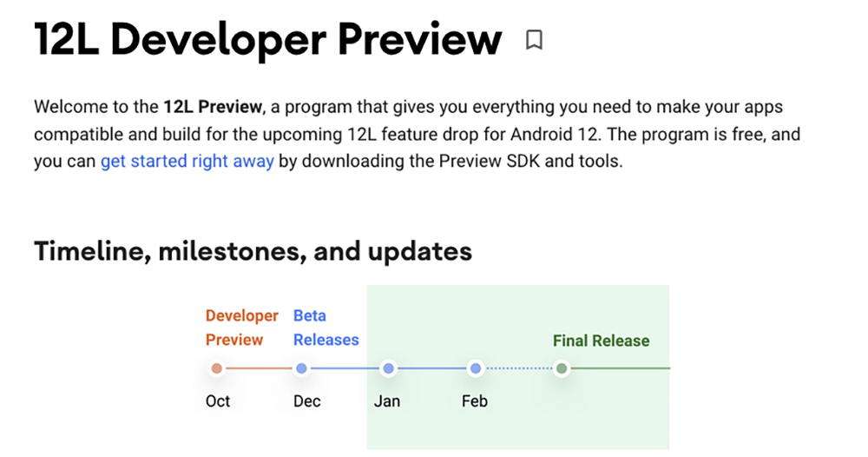Bookmark the 12L Developer Preview page
This screenshot has height=457, width=868.
coord(534,40)
